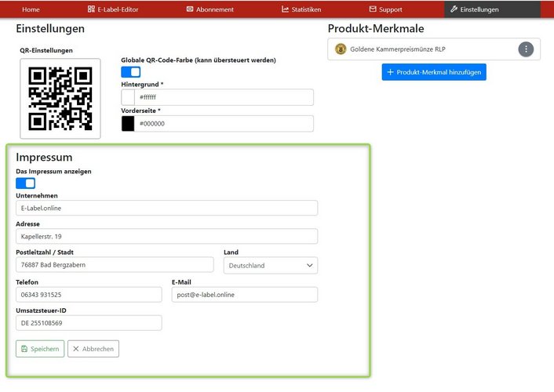Toggle the Das Impressum anzeigen switch
The width and height of the screenshot is (554, 392).
click(25, 183)
